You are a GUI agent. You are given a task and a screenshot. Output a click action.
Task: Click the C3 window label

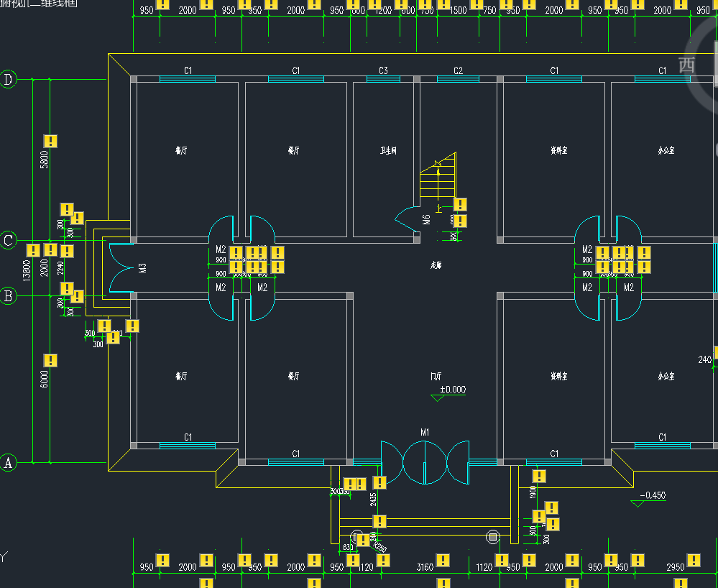[383, 70]
